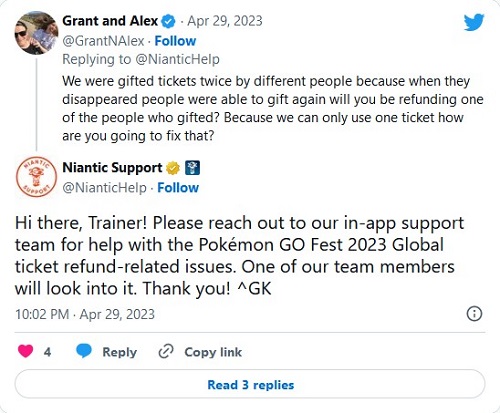Open the 10:02 PM · Apr 29, 2023 timestamp

(85, 314)
